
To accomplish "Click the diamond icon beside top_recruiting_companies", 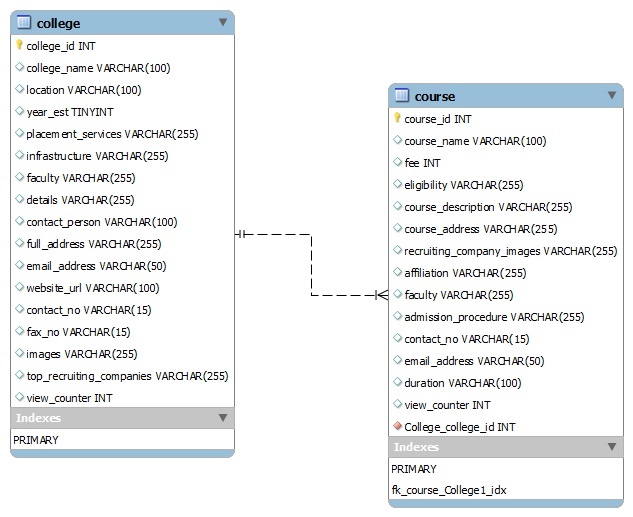I will (x=19, y=375).
